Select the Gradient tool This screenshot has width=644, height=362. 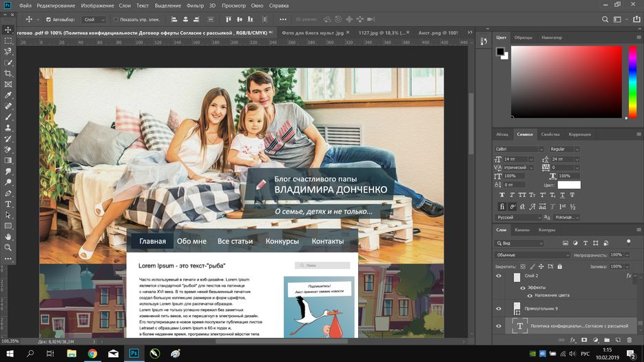pos(8,161)
